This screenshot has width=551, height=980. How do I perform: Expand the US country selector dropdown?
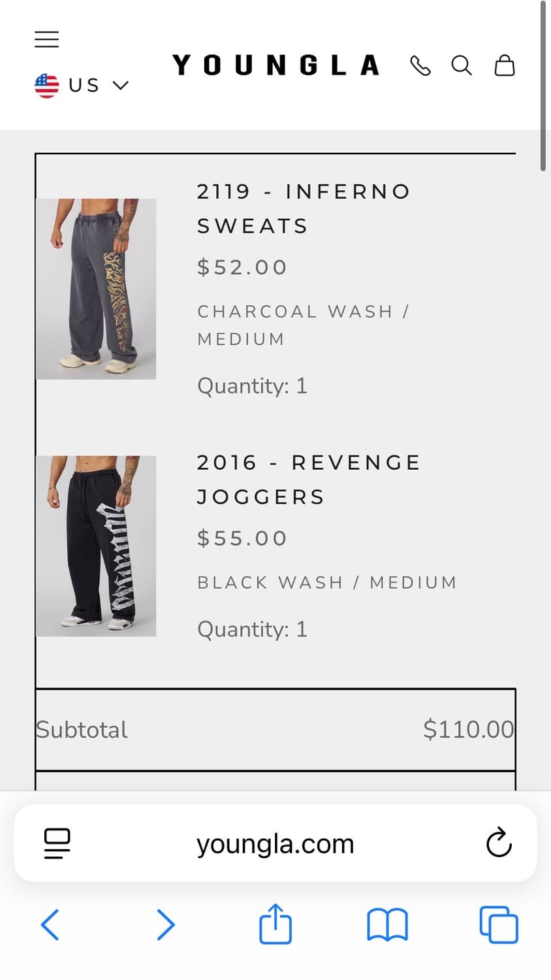tap(82, 86)
